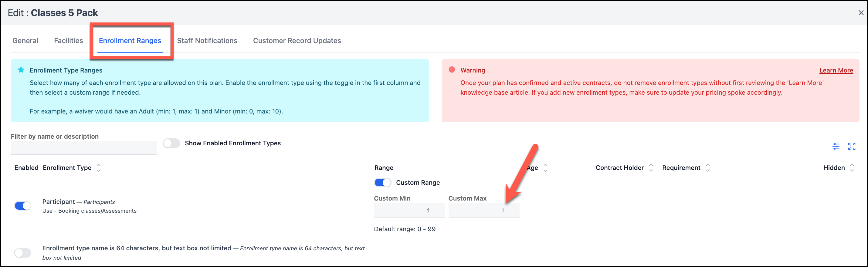Turn off the Custom Range toggle
This screenshot has width=868, height=267.
coord(382,182)
